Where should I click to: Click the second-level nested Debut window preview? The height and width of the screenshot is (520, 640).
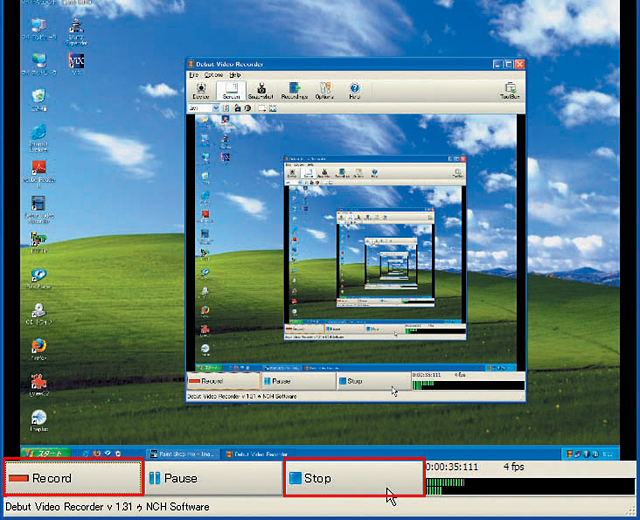[375, 248]
